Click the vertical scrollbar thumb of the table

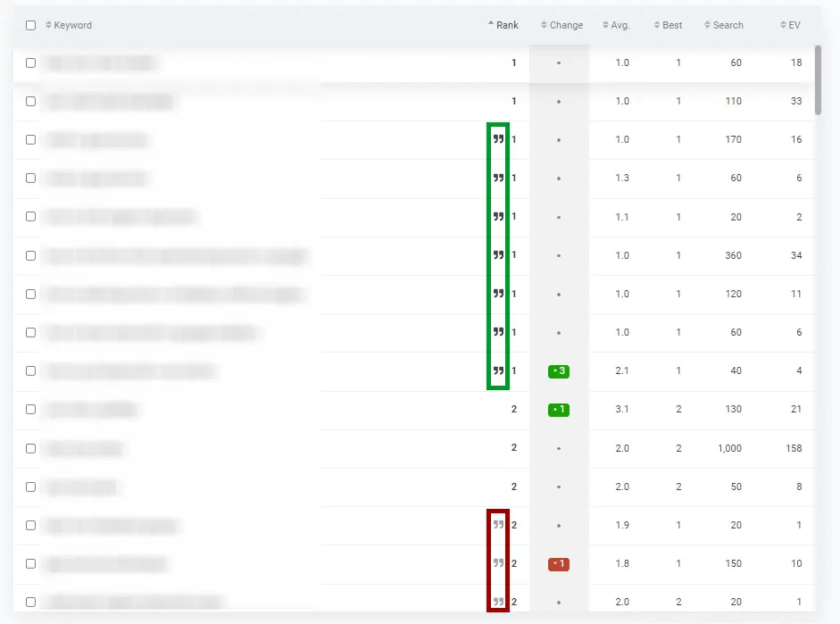(x=818, y=80)
